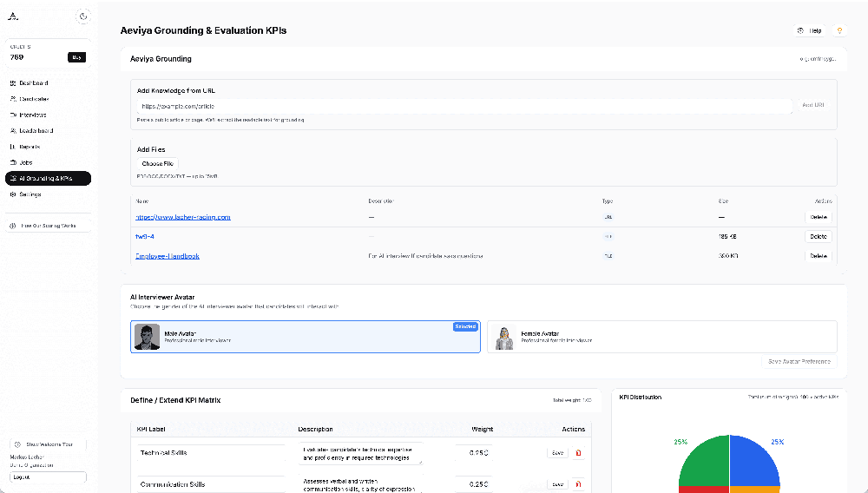Open the lacher-racing.com link
The image size is (868, 493).
pos(183,218)
